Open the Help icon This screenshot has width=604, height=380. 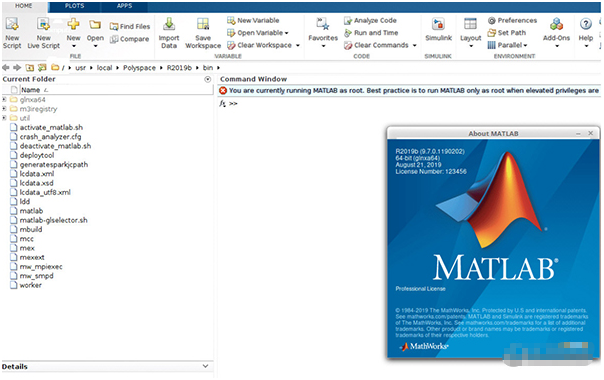click(586, 24)
